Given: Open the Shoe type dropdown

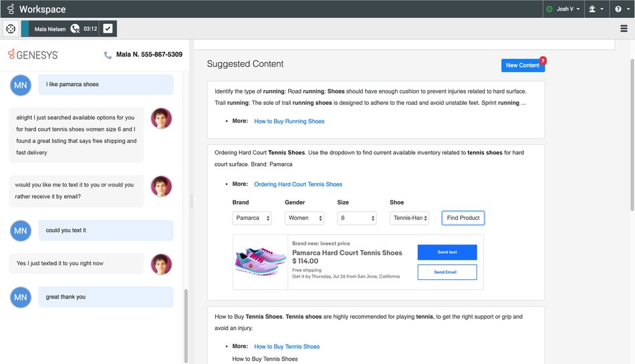Looking at the screenshot, I should [409, 218].
